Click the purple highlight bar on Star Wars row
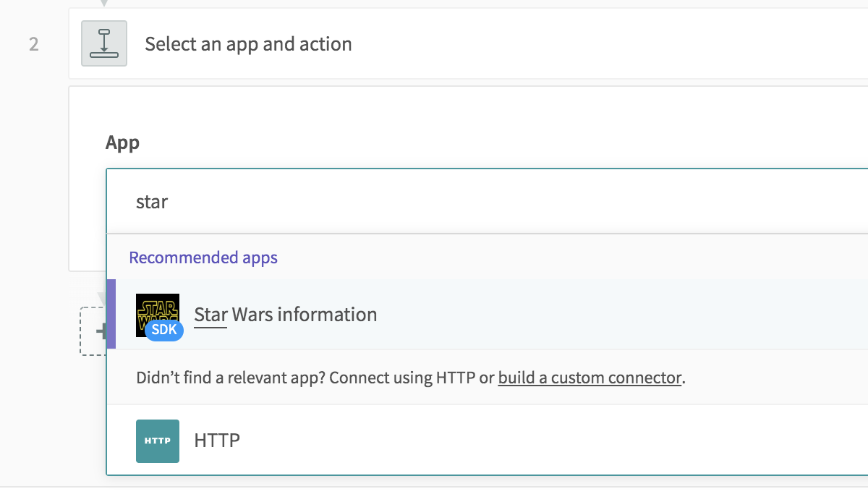 click(x=111, y=314)
